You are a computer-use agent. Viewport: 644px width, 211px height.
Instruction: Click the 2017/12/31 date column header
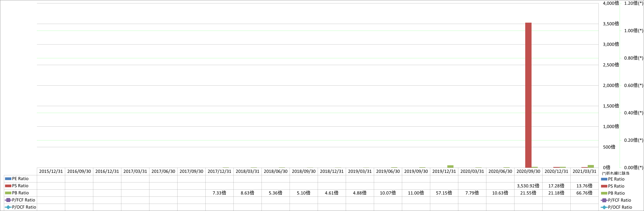tap(219, 171)
